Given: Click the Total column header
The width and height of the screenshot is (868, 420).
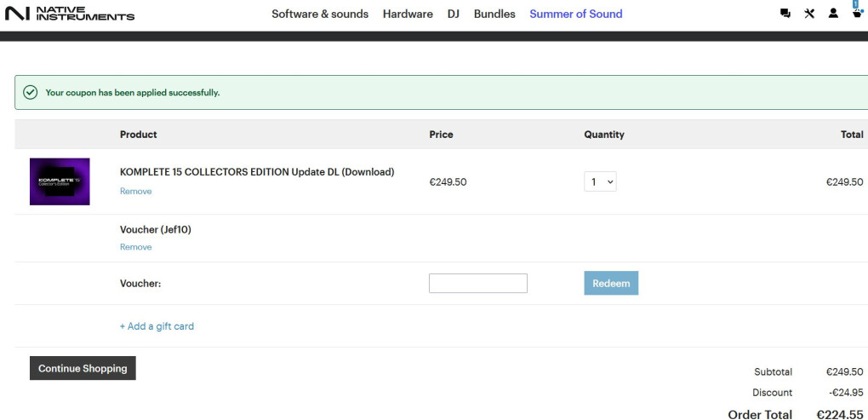Looking at the screenshot, I should click(852, 134).
